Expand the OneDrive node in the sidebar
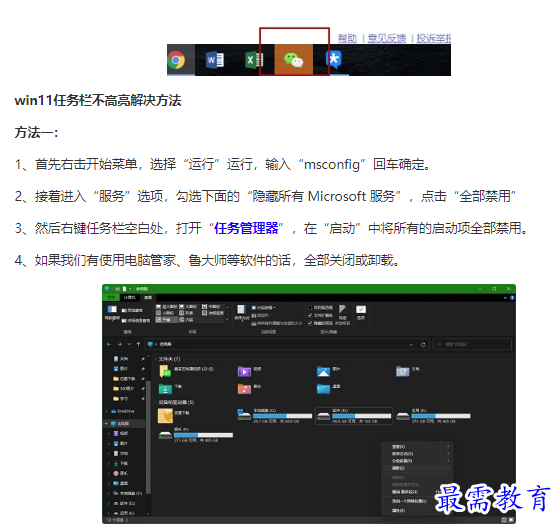 click(106, 411)
